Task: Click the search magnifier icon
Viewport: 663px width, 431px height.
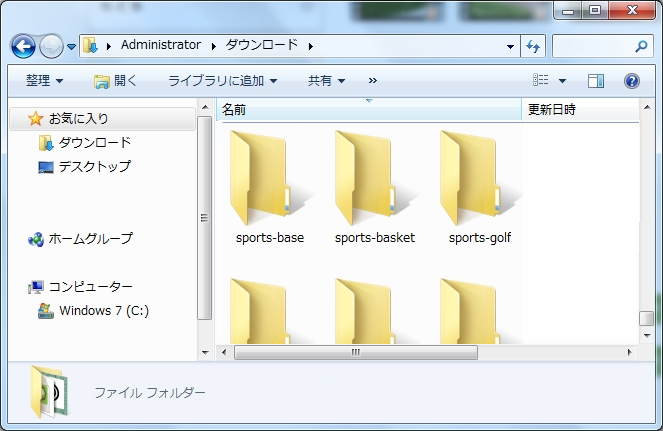Action: pyautogui.click(x=641, y=46)
